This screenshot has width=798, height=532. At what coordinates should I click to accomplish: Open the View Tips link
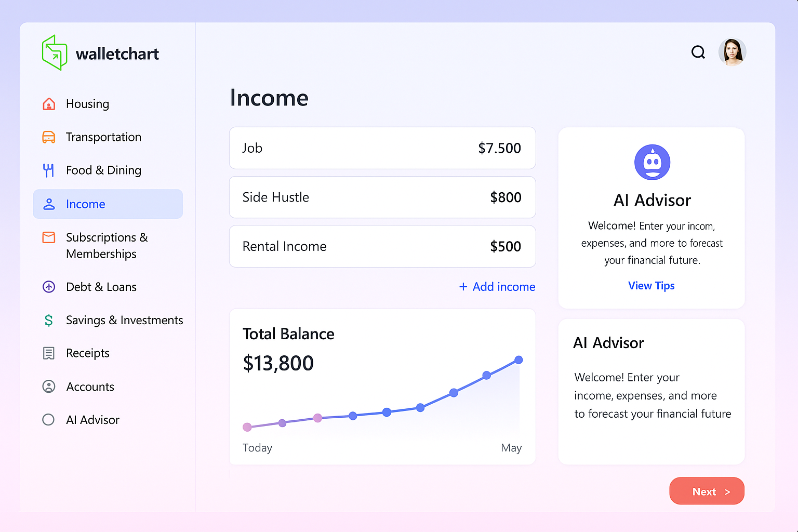tap(651, 286)
